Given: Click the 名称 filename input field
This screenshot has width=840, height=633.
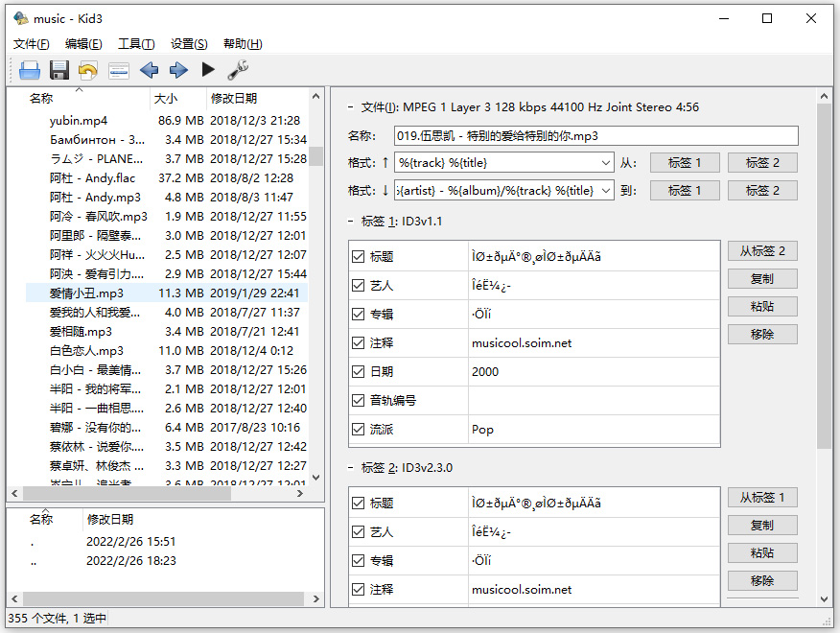Looking at the screenshot, I should [x=595, y=136].
